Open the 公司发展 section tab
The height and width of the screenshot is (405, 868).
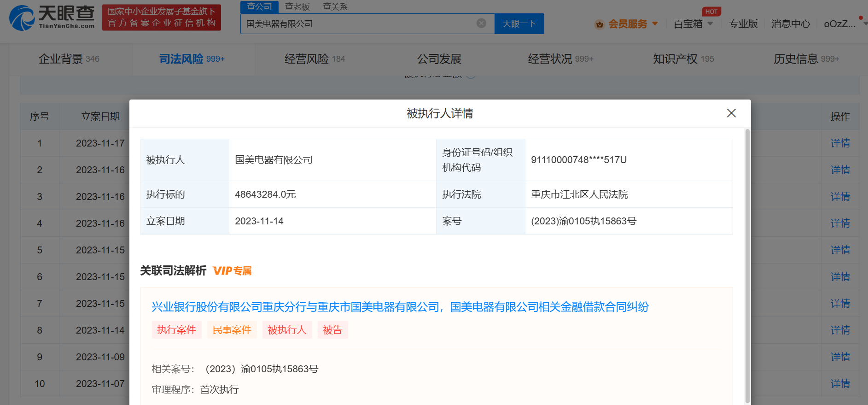tap(439, 59)
